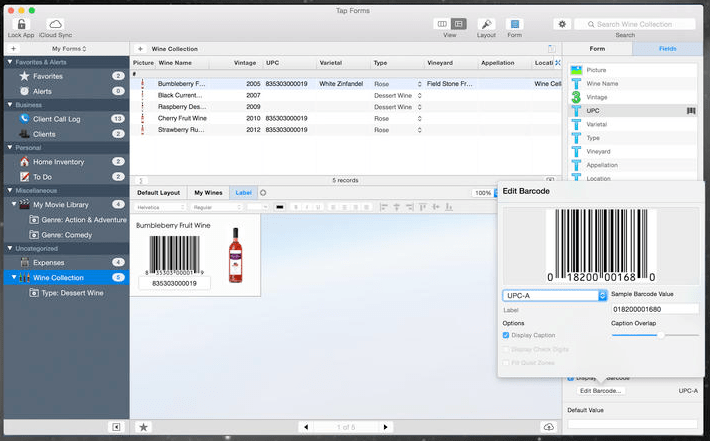
Task: Click the Form toolbar icon
Action: [x=514, y=24]
